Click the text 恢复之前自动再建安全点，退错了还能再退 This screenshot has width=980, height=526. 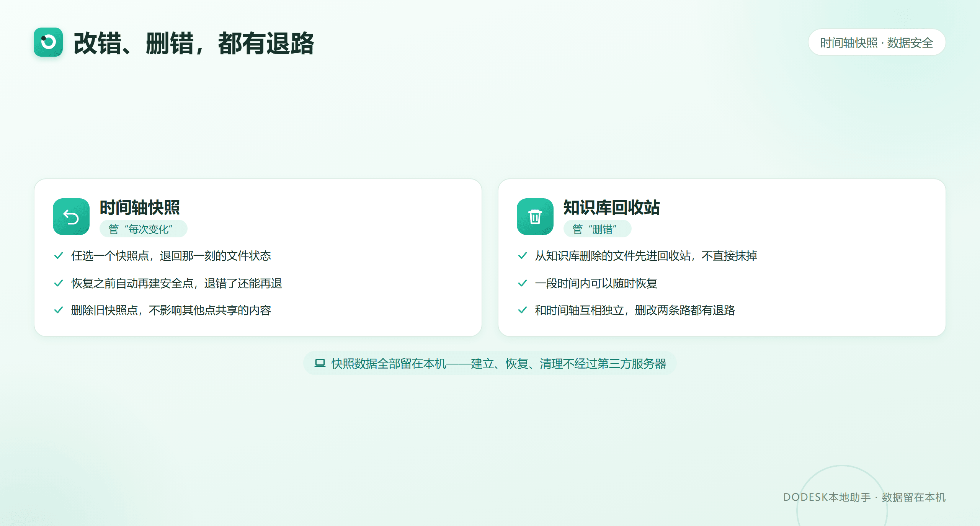click(x=176, y=283)
